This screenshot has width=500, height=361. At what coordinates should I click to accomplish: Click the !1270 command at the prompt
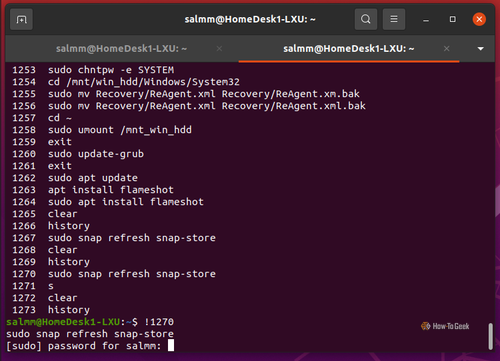click(159, 322)
